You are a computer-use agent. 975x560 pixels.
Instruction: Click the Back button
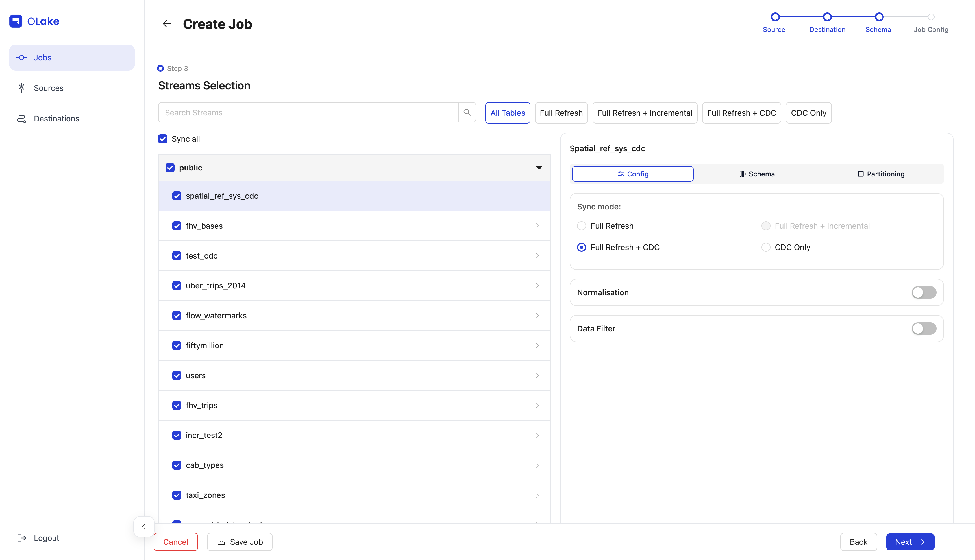click(x=858, y=542)
